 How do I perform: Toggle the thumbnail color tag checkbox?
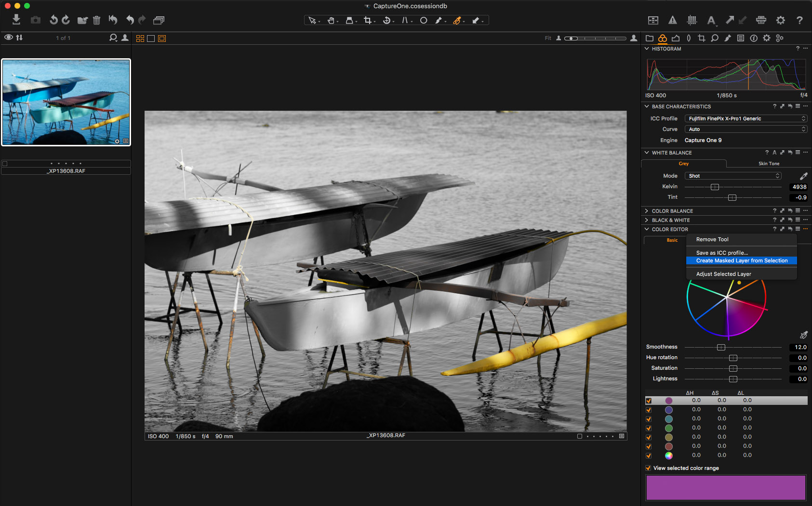(x=5, y=164)
